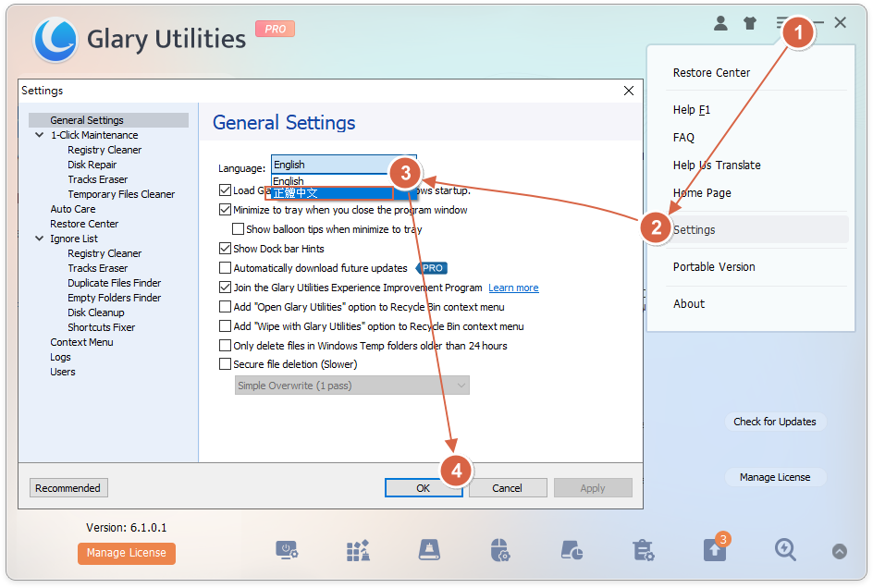Toggle Show Dock bar Hints checkbox
Image resolution: width=873 pixels, height=588 pixels.
tap(225, 249)
